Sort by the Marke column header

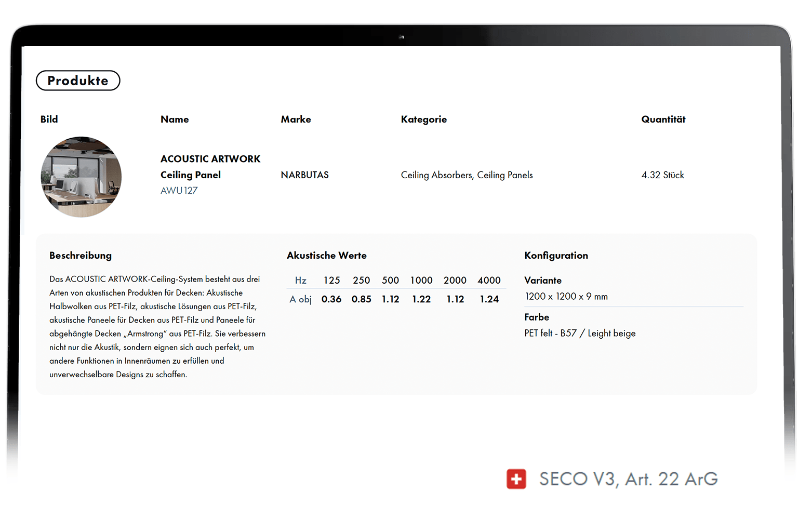click(x=296, y=119)
